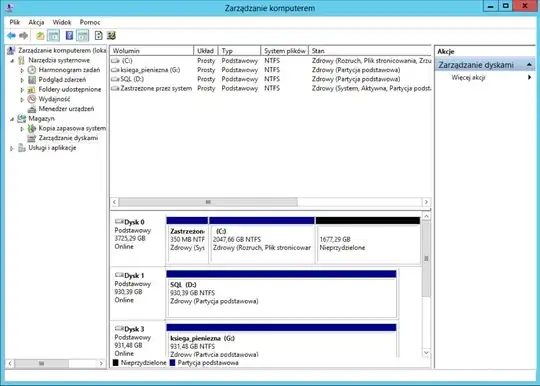Click the Up one level folder icon
This screenshot has width=540, height=386.
pos(40,35)
